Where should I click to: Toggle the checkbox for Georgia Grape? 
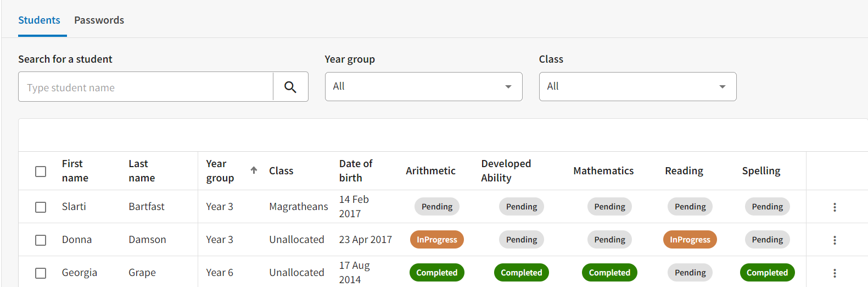[41, 273]
